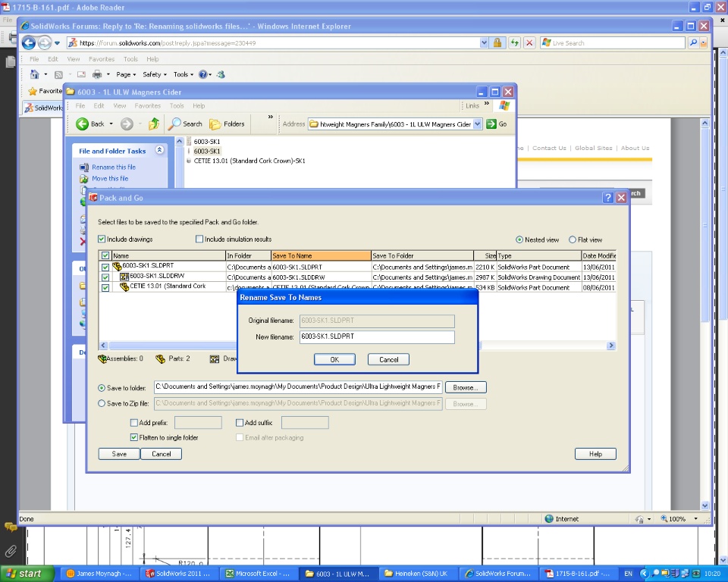Uncheck the 6003-SK1.SLDPRT row checkbox
The height and width of the screenshot is (582, 728).
coord(105,268)
